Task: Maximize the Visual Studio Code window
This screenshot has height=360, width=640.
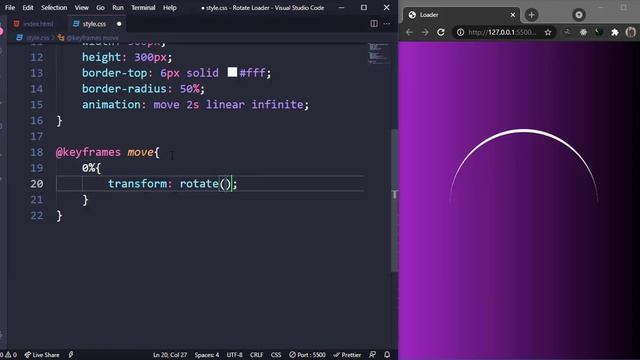Action: [364, 7]
